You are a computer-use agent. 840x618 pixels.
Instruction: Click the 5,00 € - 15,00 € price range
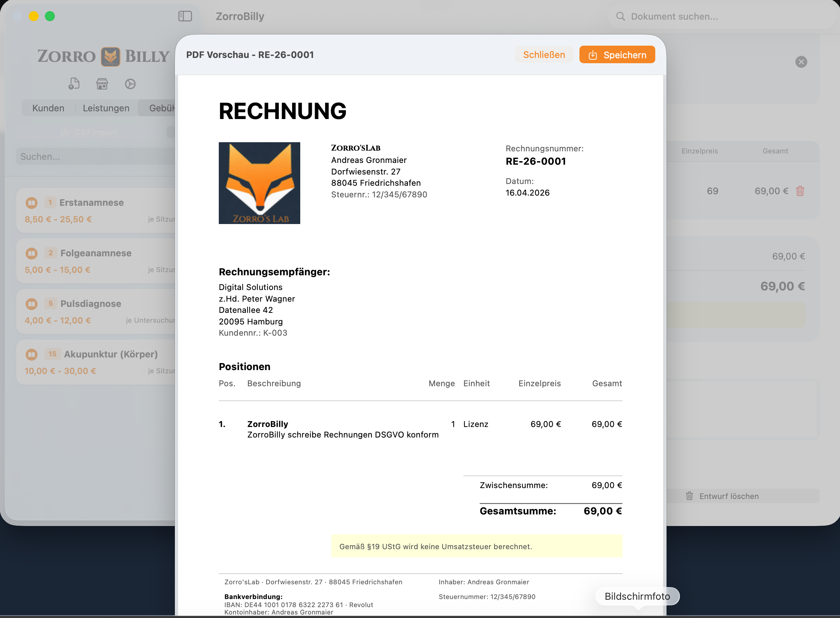[x=57, y=270]
